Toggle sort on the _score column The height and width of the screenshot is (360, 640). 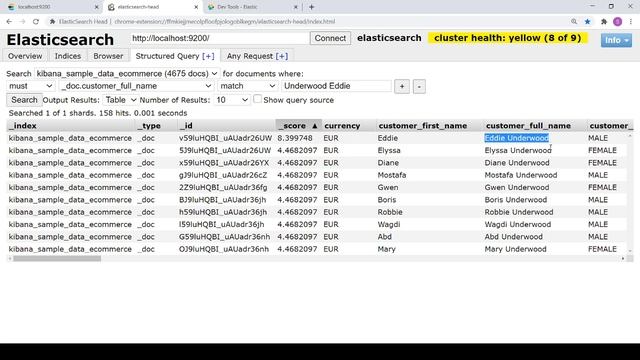pos(298,126)
